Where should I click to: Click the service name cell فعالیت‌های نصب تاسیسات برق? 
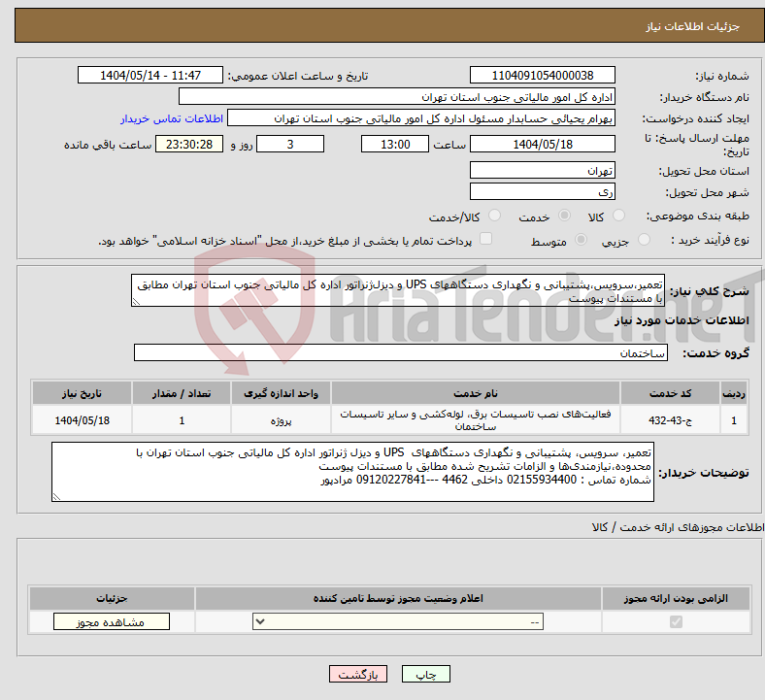point(475,420)
